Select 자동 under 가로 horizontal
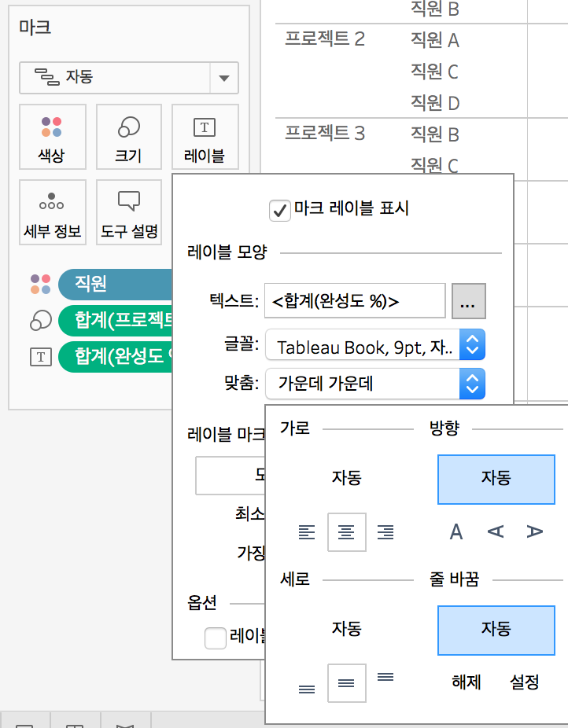This screenshot has height=728, width=568. [x=346, y=477]
